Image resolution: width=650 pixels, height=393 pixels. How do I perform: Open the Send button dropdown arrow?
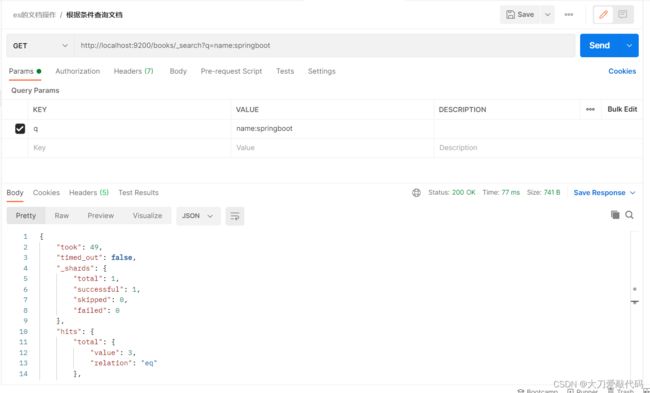629,46
